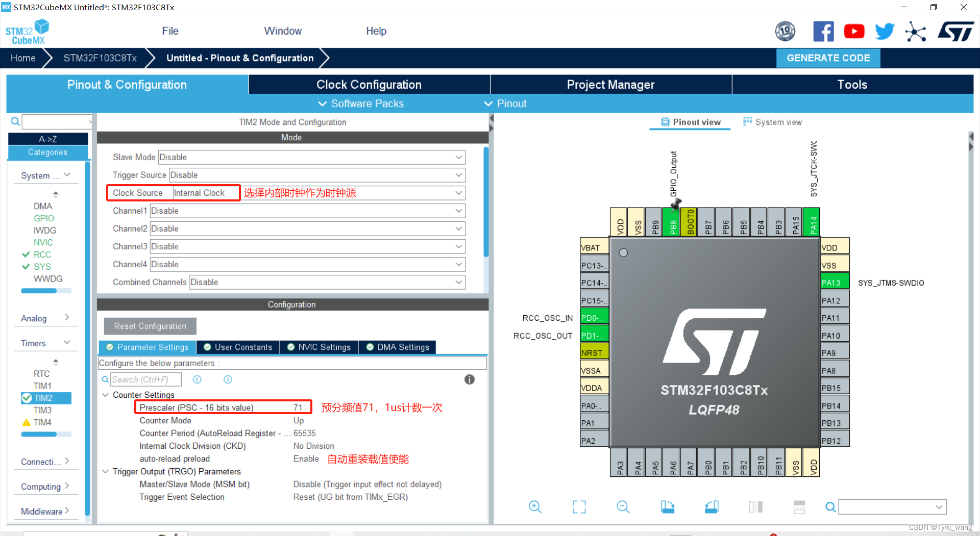The image size is (980, 536).
Task: Select TIM2 in the Timers list
Action: 45,398
